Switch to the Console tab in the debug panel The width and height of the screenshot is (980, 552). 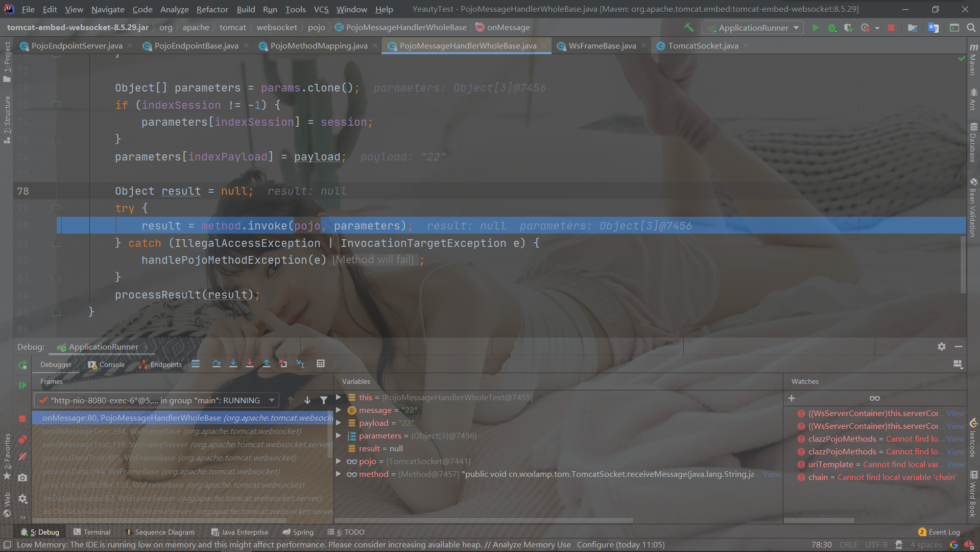pos(106,364)
